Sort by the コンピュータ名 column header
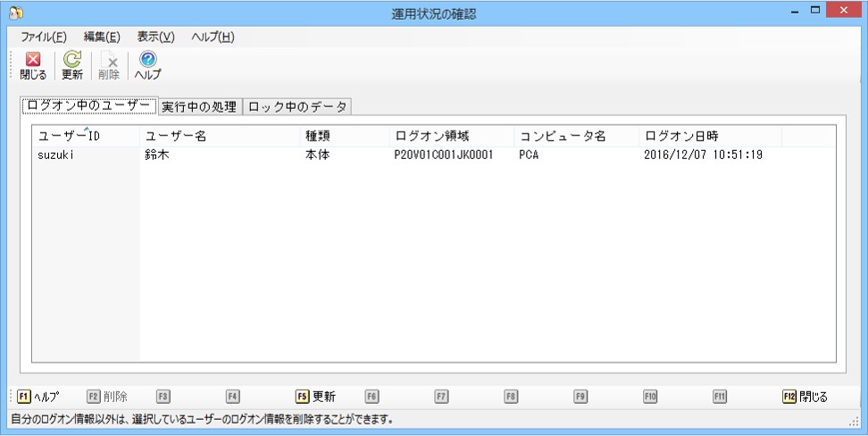The width and height of the screenshot is (868, 436). coord(576,136)
